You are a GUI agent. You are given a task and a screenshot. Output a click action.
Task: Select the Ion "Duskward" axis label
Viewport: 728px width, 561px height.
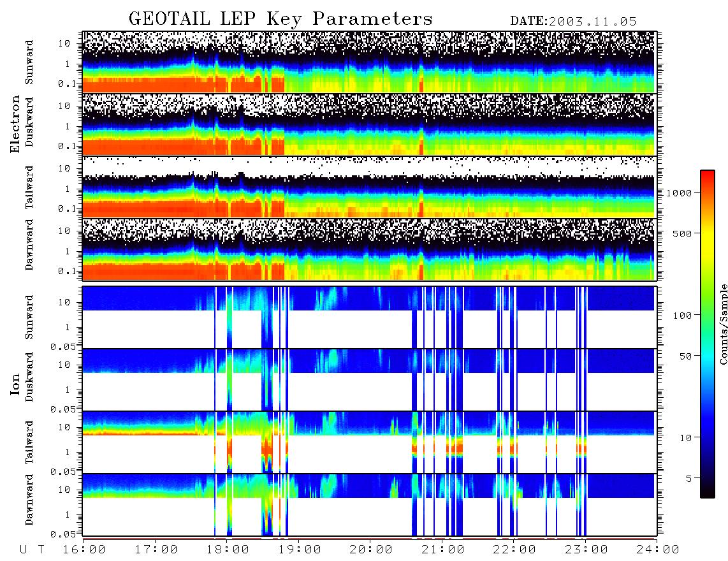(29, 377)
